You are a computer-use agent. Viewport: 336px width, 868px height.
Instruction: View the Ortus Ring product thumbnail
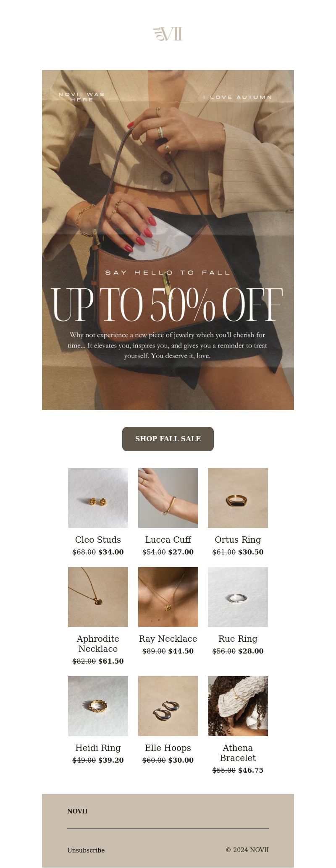click(x=238, y=498)
